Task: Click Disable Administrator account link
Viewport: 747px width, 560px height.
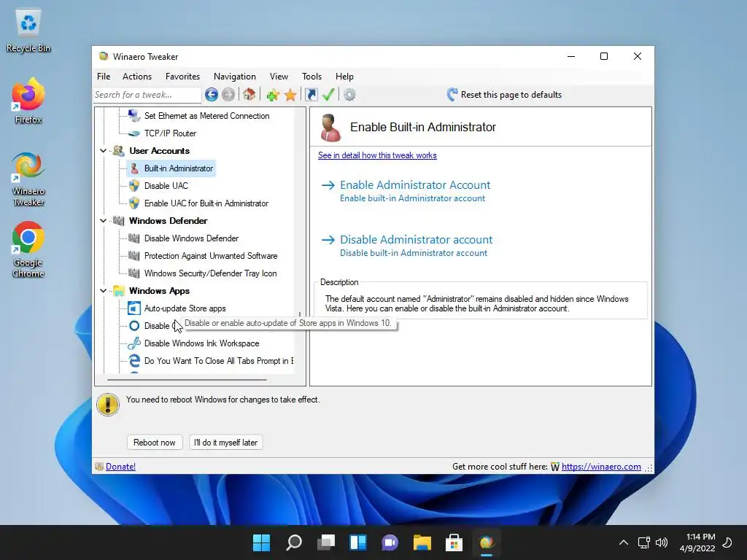Action: pos(417,239)
